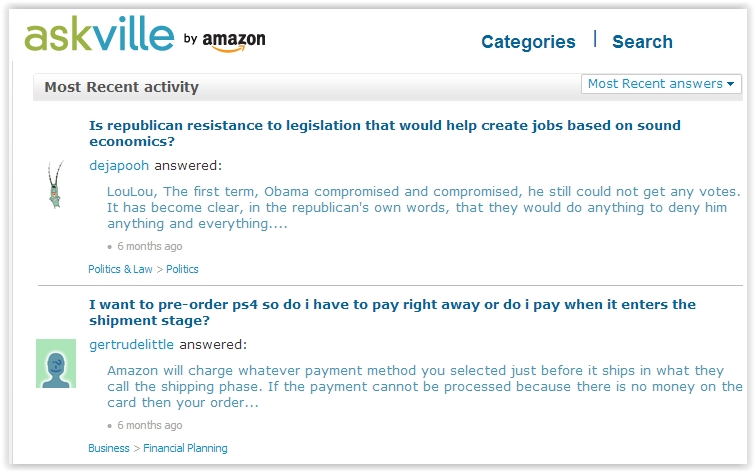755x472 pixels.
Task: Read gertrudelittle's answer about Amazon charging
Action: 425,386
